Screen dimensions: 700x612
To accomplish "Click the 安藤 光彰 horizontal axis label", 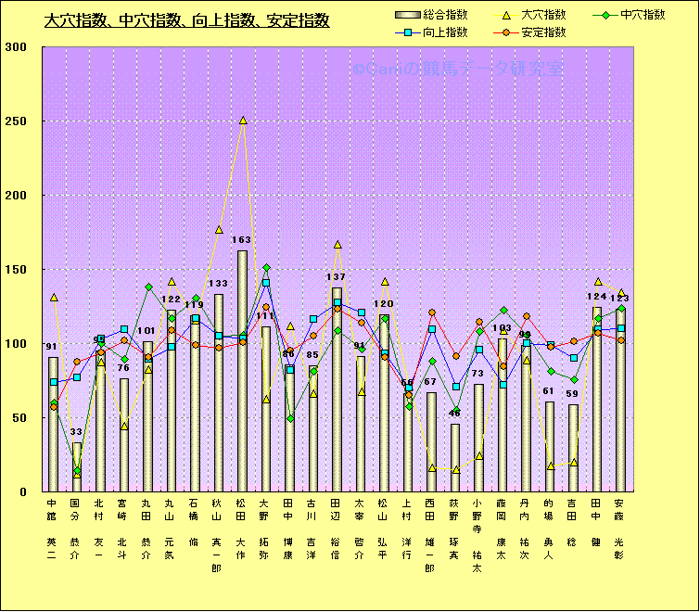I will pos(621,530).
